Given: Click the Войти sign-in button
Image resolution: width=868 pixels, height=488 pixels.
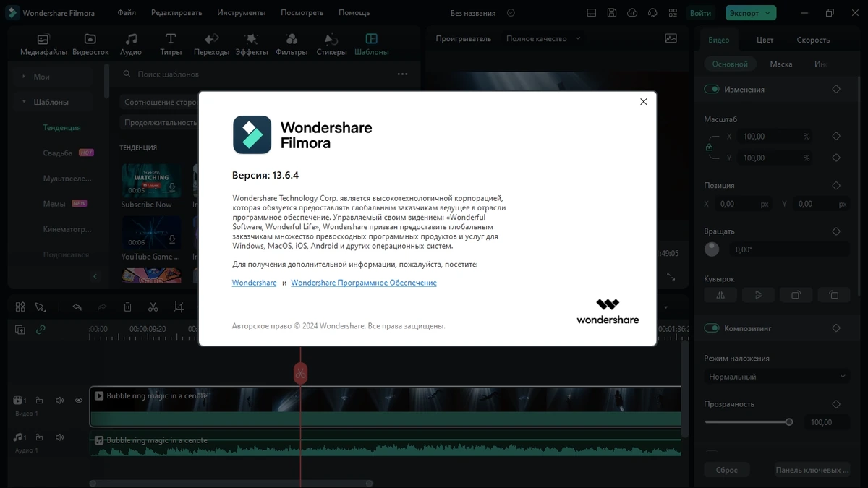Looking at the screenshot, I should (700, 13).
